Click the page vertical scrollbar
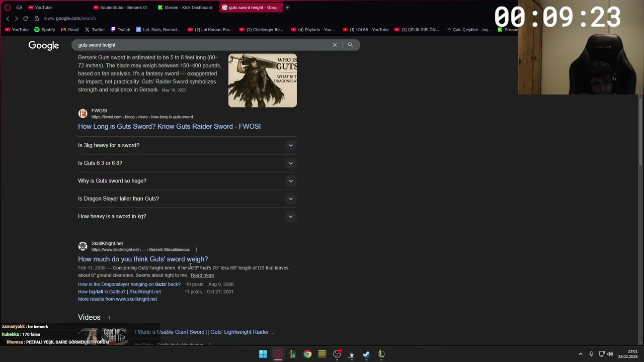The image size is (644, 362). pyautogui.click(x=640, y=131)
